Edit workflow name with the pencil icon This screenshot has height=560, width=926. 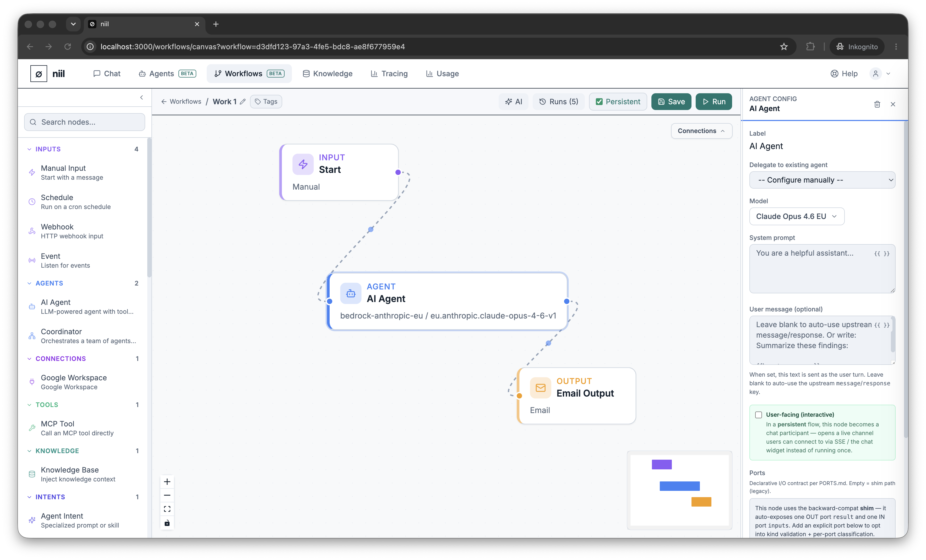coord(243,101)
